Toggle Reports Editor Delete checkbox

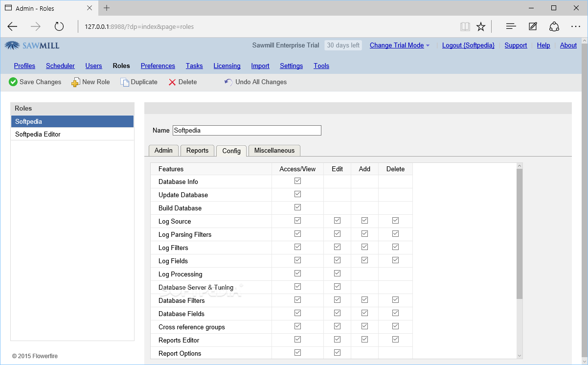[395, 340]
